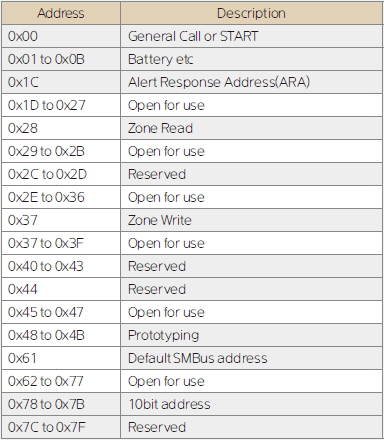
Task: Click the 0x7C to 0x7F cell
Action: pyautogui.click(x=61, y=427)
